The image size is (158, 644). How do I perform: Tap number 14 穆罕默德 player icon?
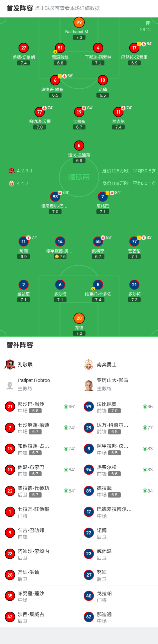60,241
